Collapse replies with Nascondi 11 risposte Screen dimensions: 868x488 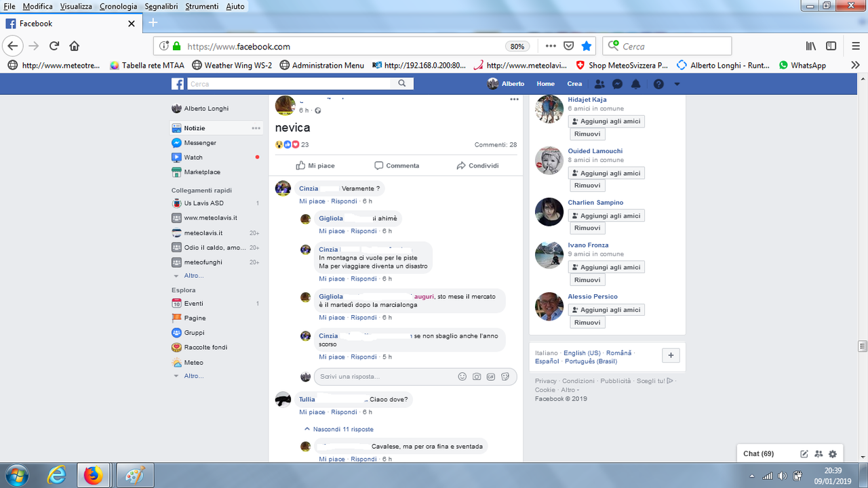[339, 429]
